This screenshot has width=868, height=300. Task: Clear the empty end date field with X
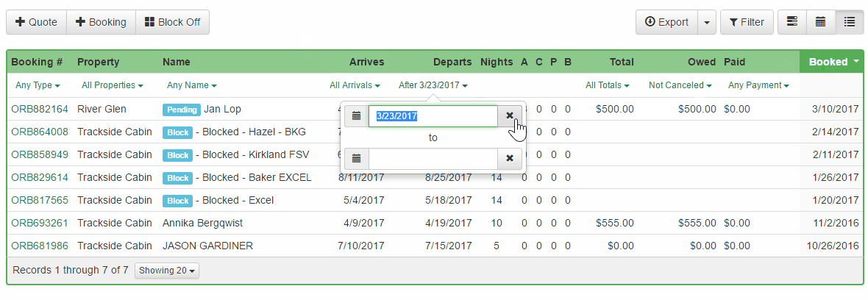(510, 158)
